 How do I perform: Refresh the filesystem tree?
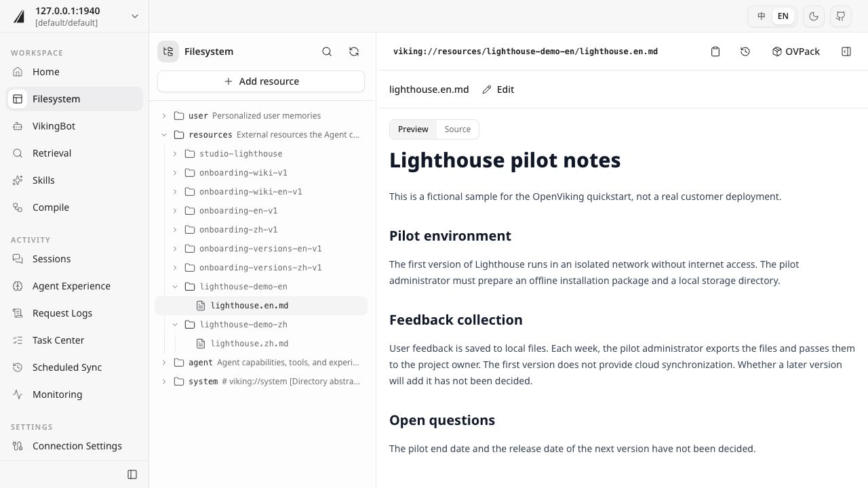tap(354, 52)
